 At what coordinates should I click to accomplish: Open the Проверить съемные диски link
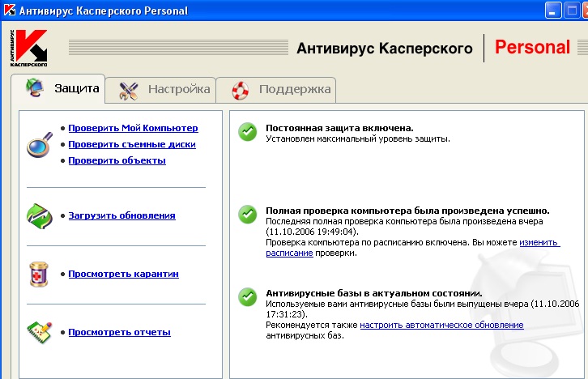click(x=131, y=144)
